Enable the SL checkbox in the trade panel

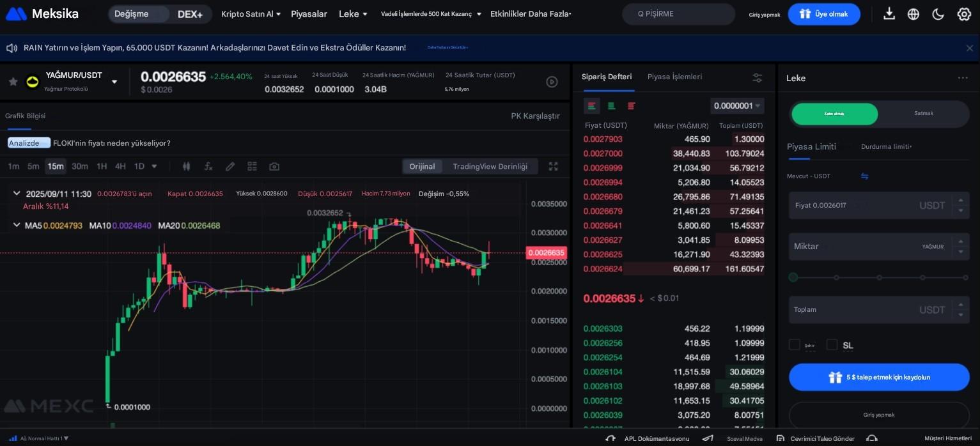pos(832,344)
